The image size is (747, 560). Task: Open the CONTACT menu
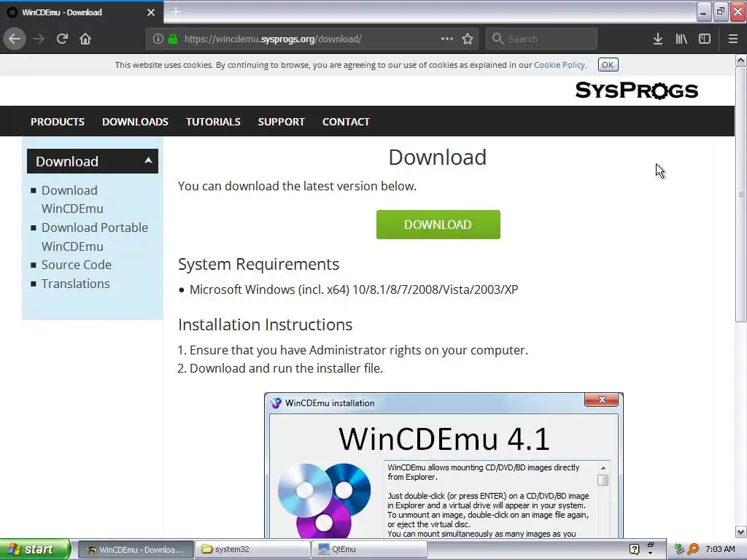346,122
